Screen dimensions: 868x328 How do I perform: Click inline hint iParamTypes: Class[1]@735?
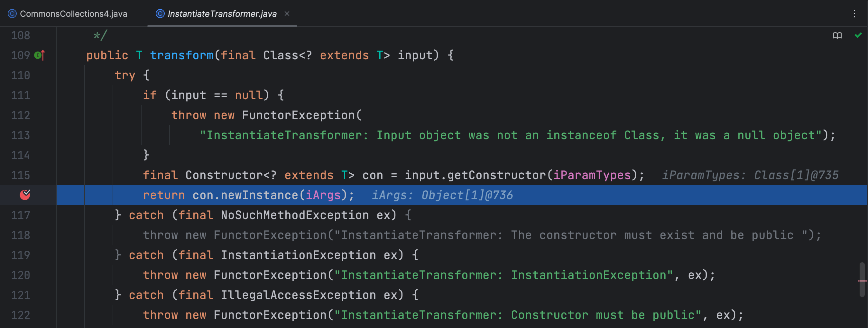[750, 175]
